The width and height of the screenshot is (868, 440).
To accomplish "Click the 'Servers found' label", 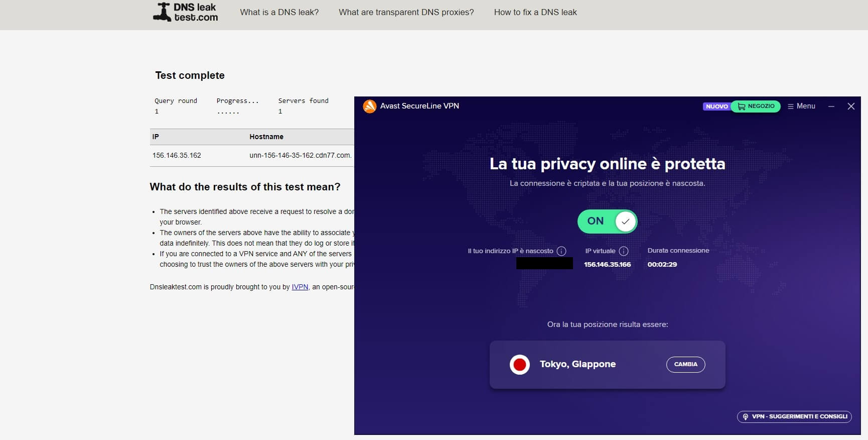I will pos(304,100).
